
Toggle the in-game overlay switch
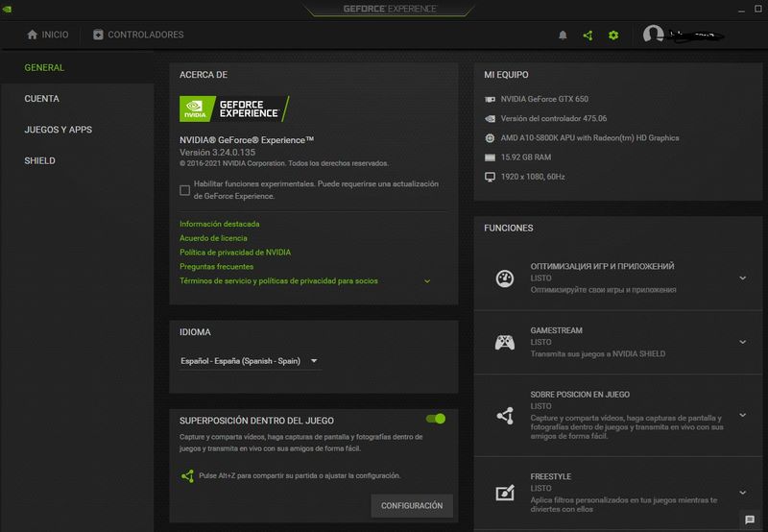[x=436, y=419]
